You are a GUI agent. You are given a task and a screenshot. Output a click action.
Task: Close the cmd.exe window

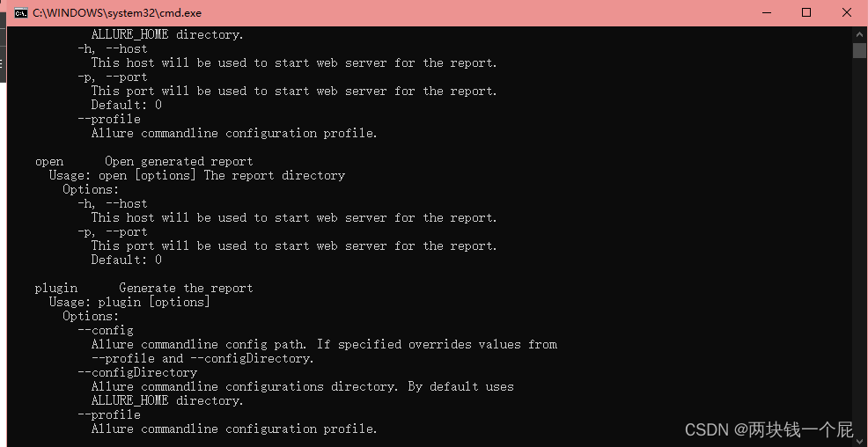846,12
